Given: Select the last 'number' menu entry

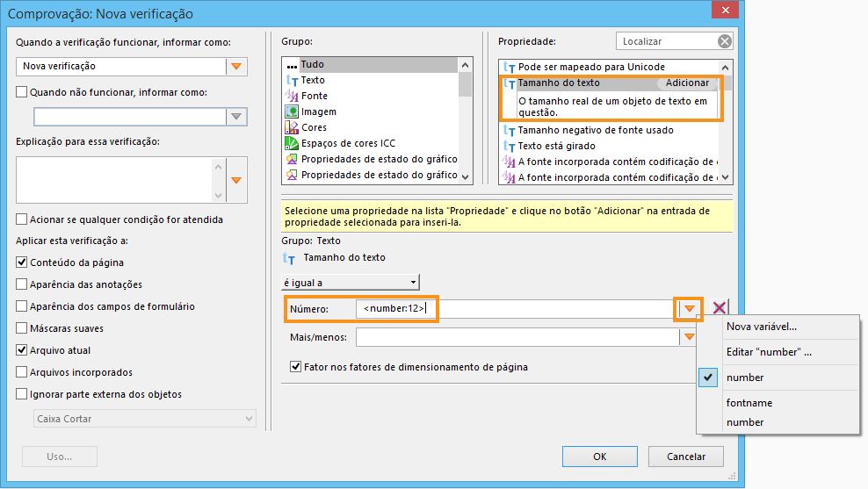Looking at the screenshot, I should (778, 422).
